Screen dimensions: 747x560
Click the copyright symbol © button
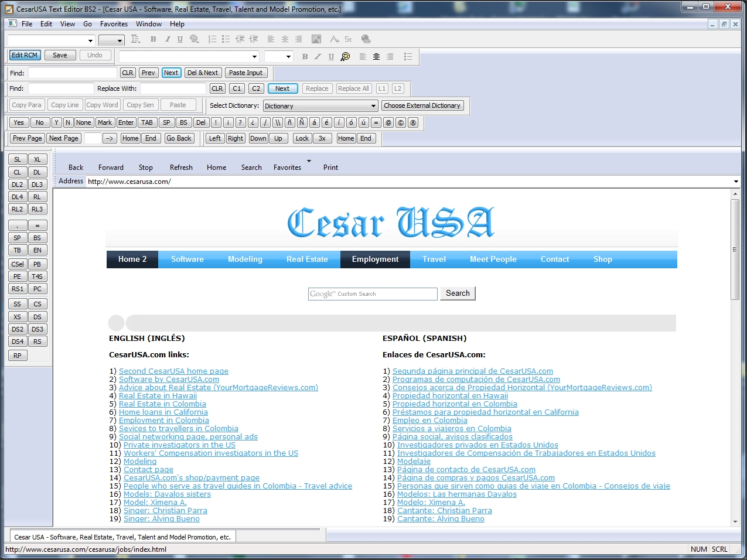[401, 122]
